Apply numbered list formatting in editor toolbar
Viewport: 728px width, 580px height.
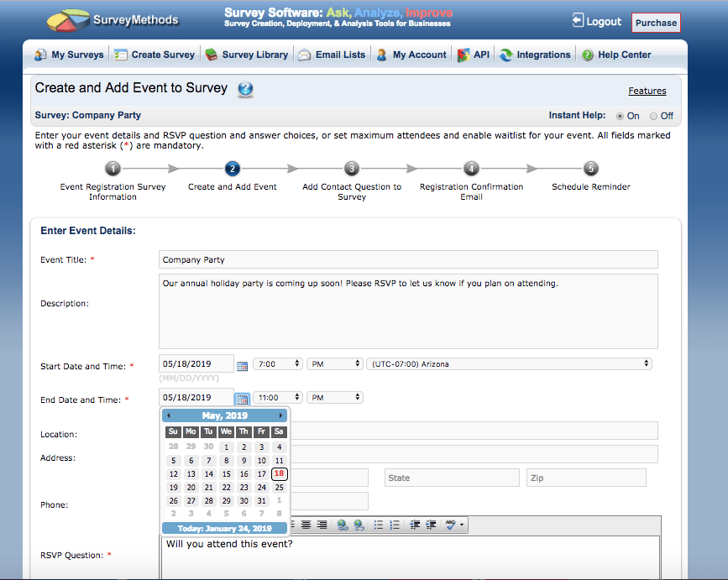coord(394,525)
